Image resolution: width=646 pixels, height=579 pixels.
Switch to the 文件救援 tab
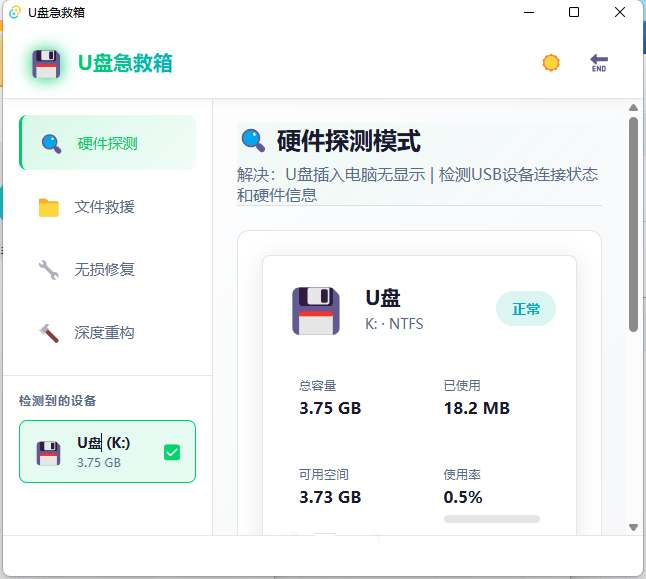point(107,207)
